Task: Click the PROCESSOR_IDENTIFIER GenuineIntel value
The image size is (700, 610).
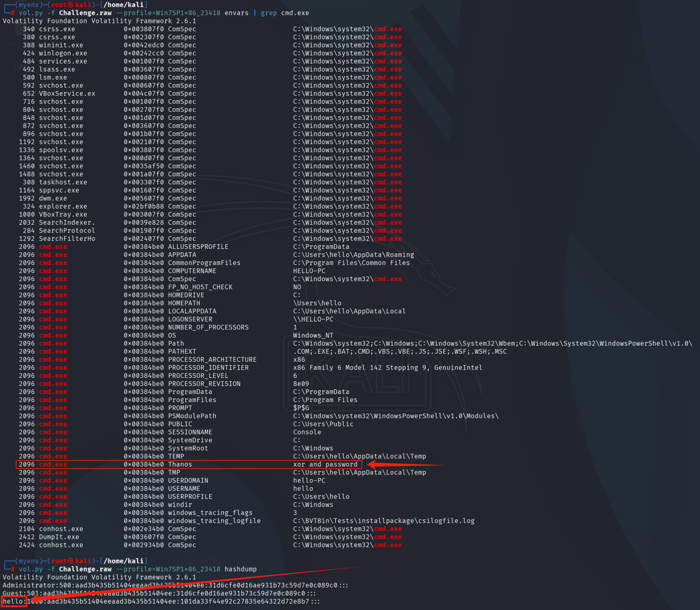Action: (388, 368)
